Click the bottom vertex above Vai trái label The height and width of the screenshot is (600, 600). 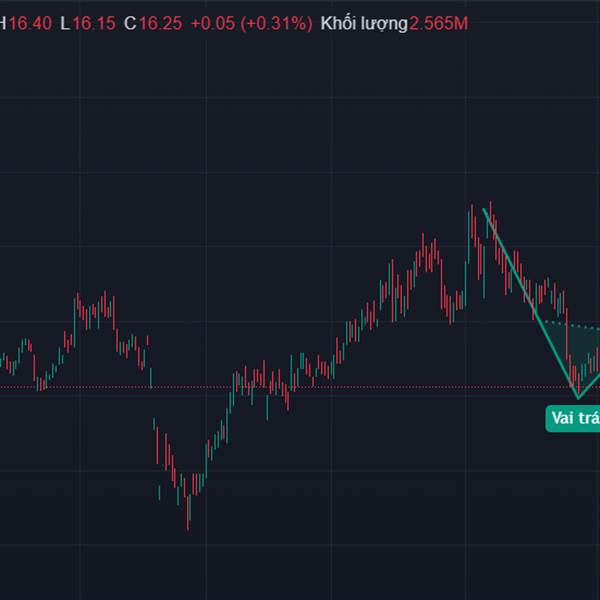click(578, 397)
